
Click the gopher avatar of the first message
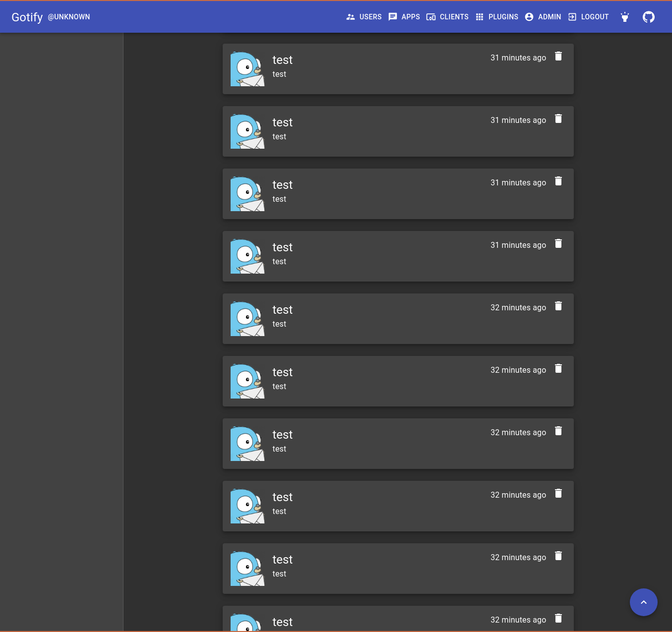(247, 69)
